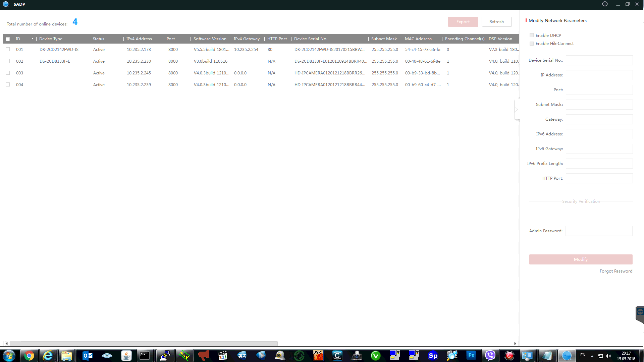Open the Forgot Password link
Image resolution: width=644 pixels, height=362 pixels.
coord(616,271)
